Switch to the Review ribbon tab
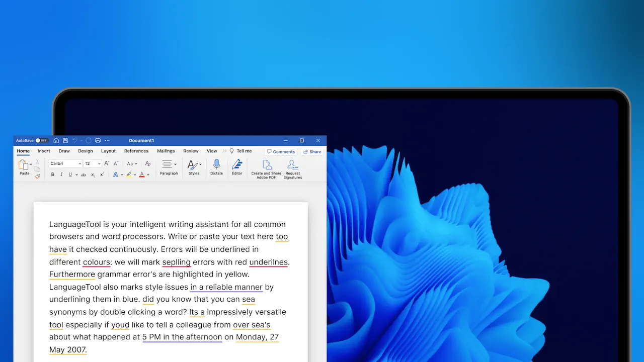 [x=191, y=151]
